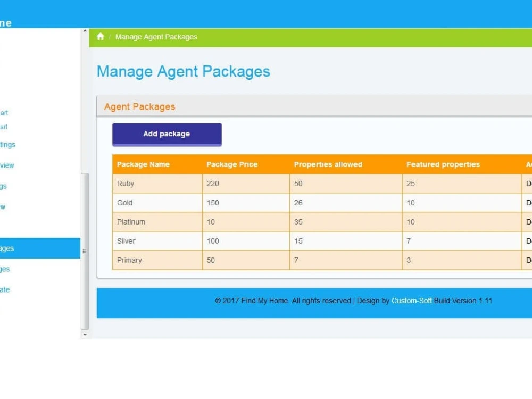Click the sidebar scroll down arrow
This screenshot has height=399, width=532.
[85, 335]
